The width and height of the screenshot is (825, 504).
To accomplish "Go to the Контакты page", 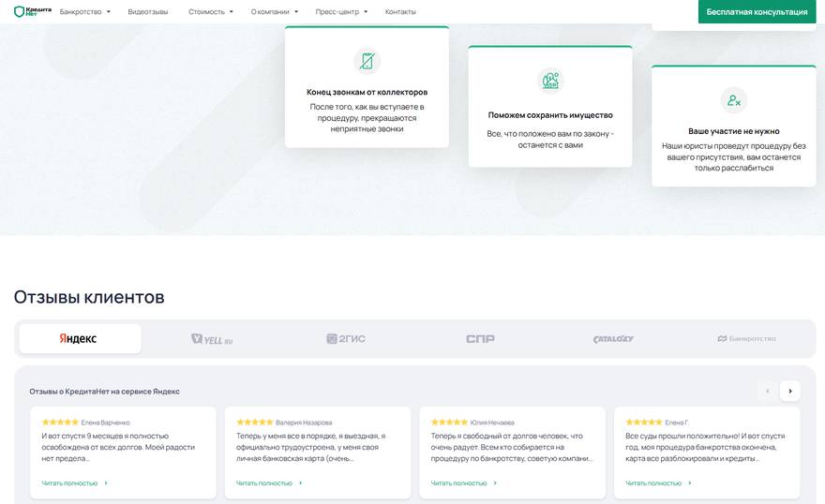I will point(400,12).
